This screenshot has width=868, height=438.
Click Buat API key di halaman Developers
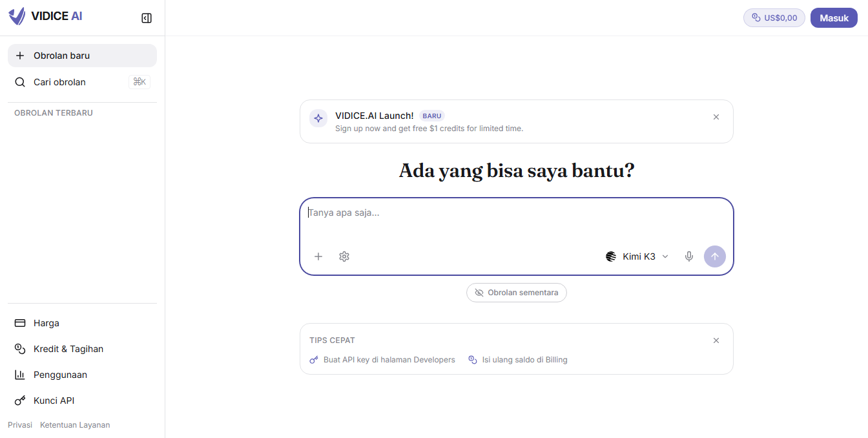(382, 360)
